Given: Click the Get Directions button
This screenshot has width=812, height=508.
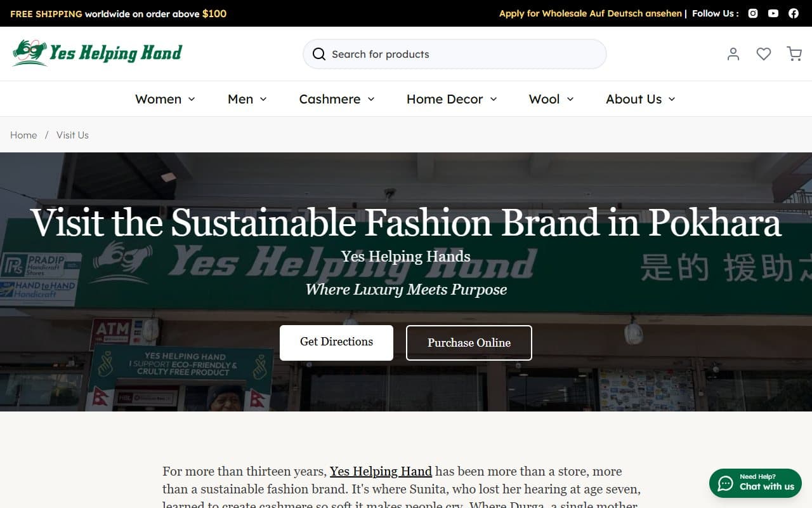Looking at the screenshot, I should click(336, 342).
